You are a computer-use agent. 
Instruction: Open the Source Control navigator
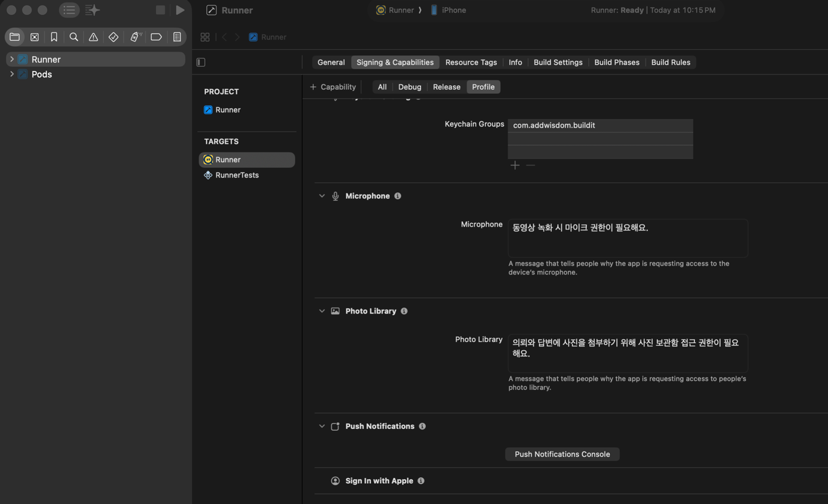(34, 37)
